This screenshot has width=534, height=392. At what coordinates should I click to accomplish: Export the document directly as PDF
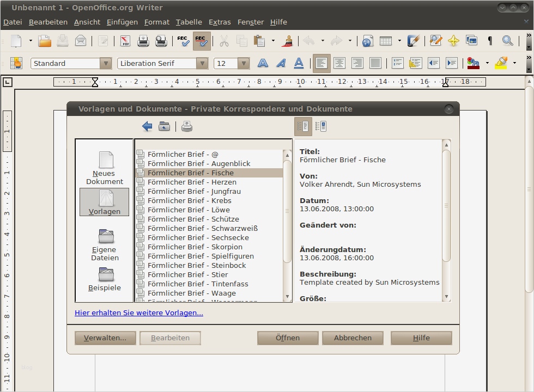click(125, 41)
